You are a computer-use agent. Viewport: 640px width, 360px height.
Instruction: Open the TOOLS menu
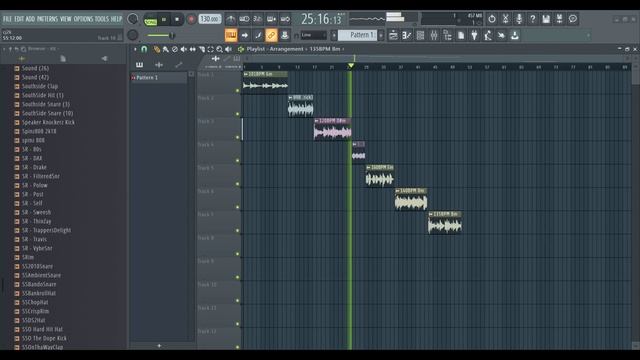pos(102,19)
